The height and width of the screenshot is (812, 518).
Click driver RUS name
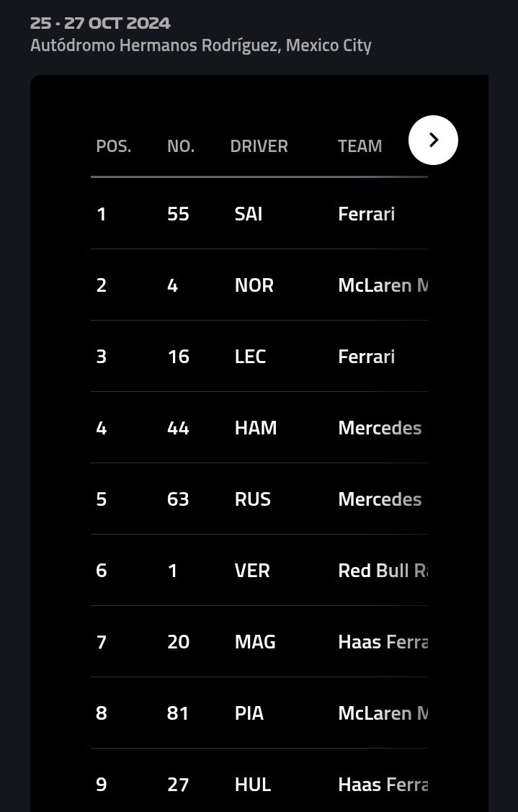[252, 499]
